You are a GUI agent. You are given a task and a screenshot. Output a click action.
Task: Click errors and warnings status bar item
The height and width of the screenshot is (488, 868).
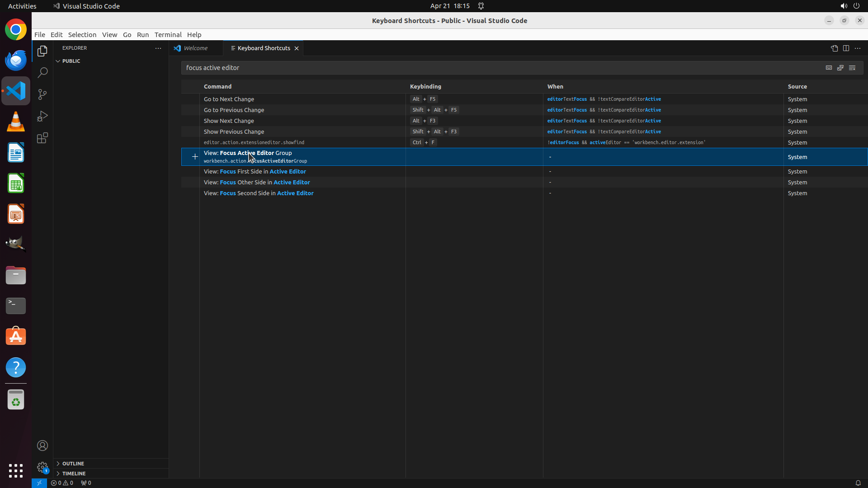pos(62,483)
